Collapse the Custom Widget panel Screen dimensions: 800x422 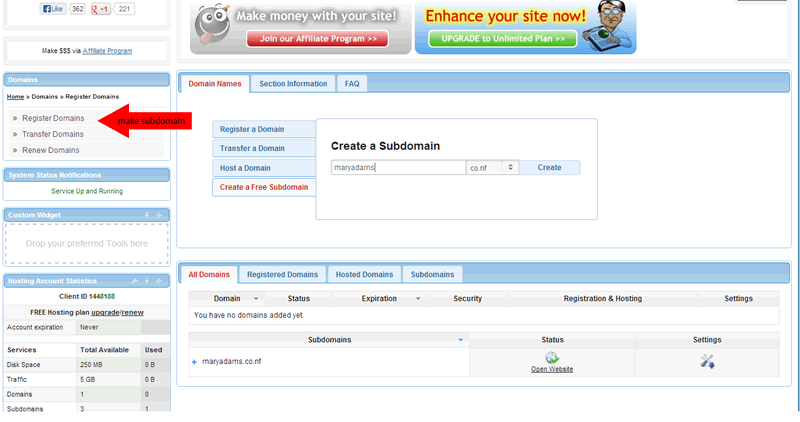tap(147, 215)
